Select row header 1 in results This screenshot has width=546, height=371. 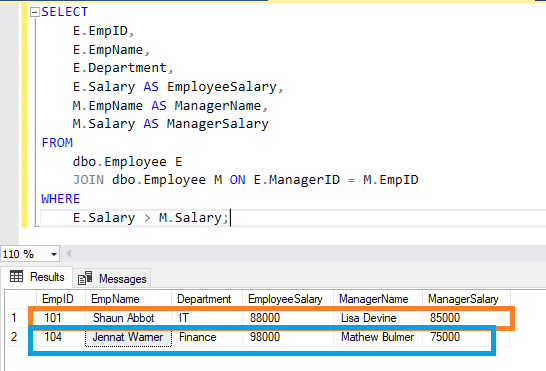[21, 318]
